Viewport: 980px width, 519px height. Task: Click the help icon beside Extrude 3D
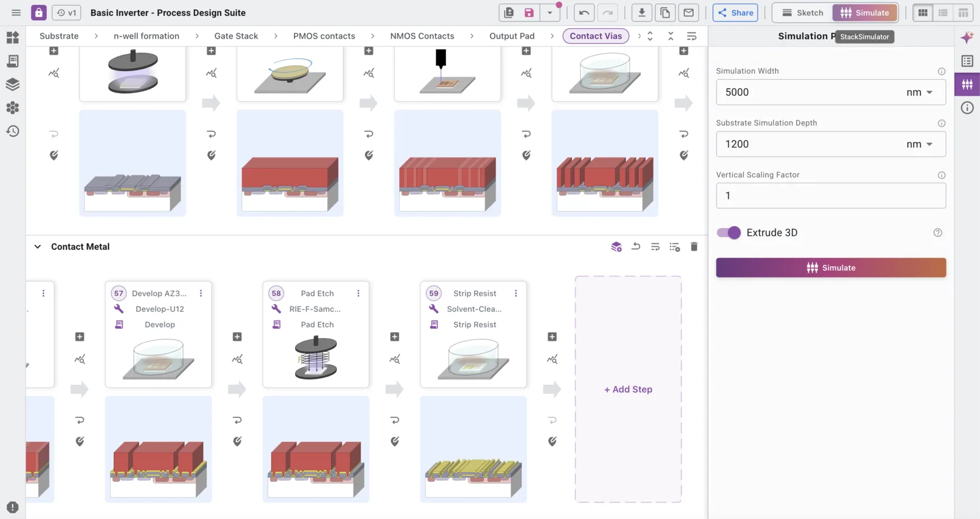click(x=938, y=233)
